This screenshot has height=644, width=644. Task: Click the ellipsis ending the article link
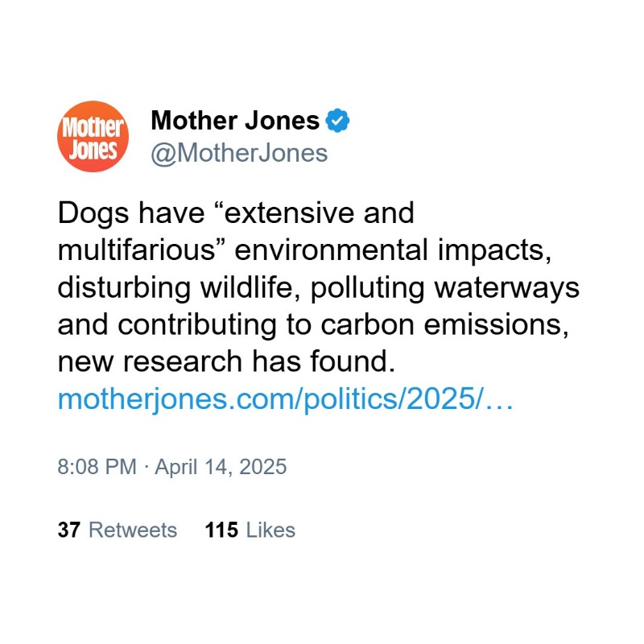pos(500,398)
